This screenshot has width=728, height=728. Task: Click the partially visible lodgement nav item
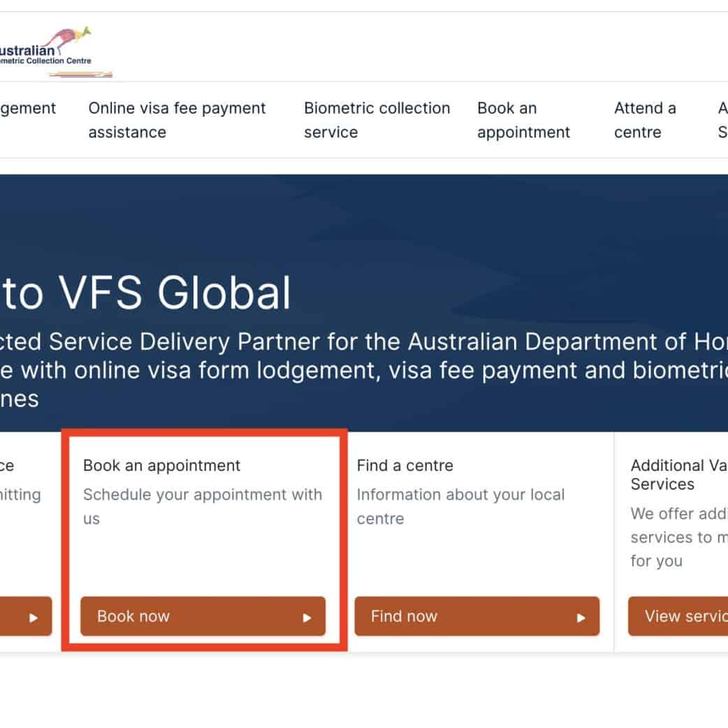point(28,108)
